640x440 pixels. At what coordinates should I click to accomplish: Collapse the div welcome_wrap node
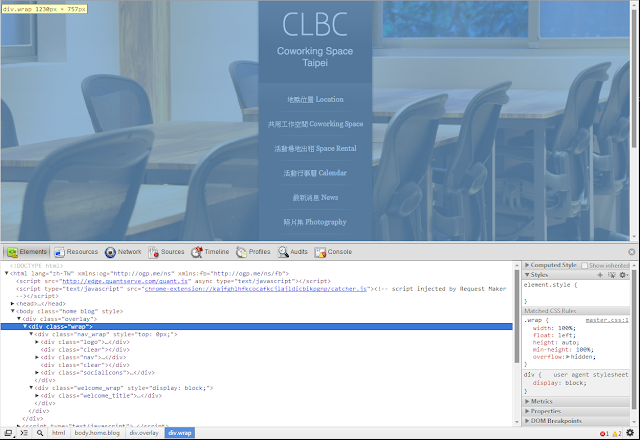31,388
